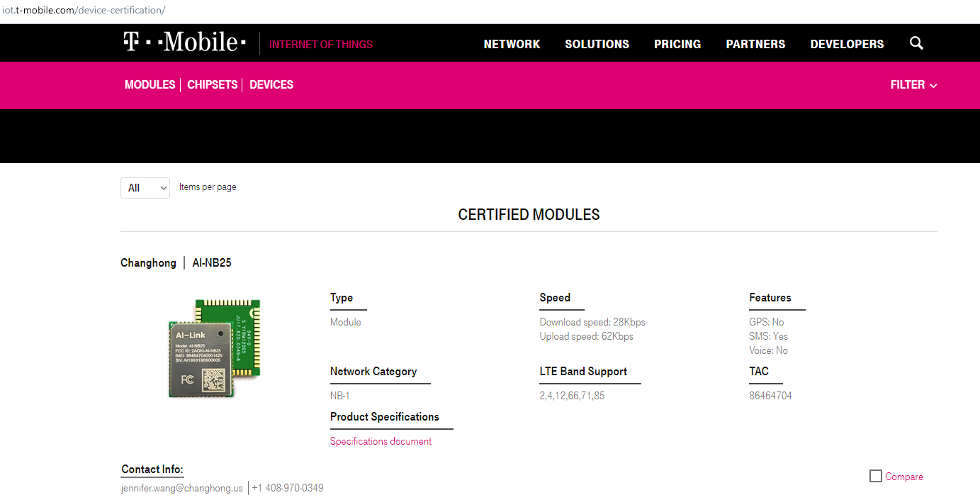Open the Internet of Things home link

[x=321, y=44]
